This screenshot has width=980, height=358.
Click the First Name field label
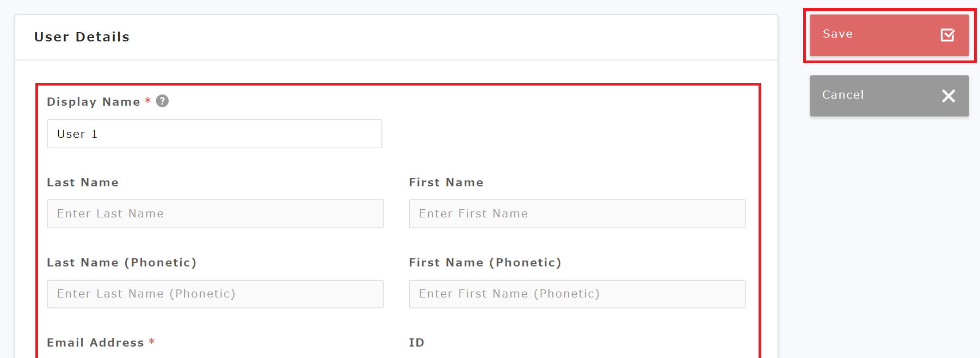pyautogui.click(x=446, y=183)
